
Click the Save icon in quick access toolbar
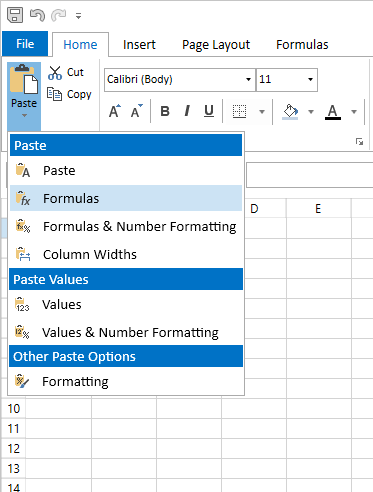click(15, 15)
